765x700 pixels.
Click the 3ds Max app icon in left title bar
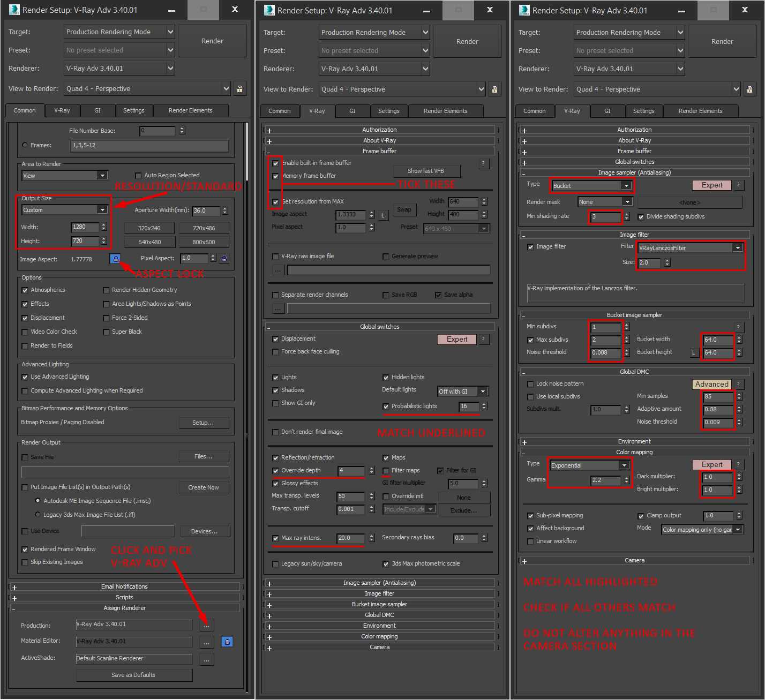click(14, 9)
